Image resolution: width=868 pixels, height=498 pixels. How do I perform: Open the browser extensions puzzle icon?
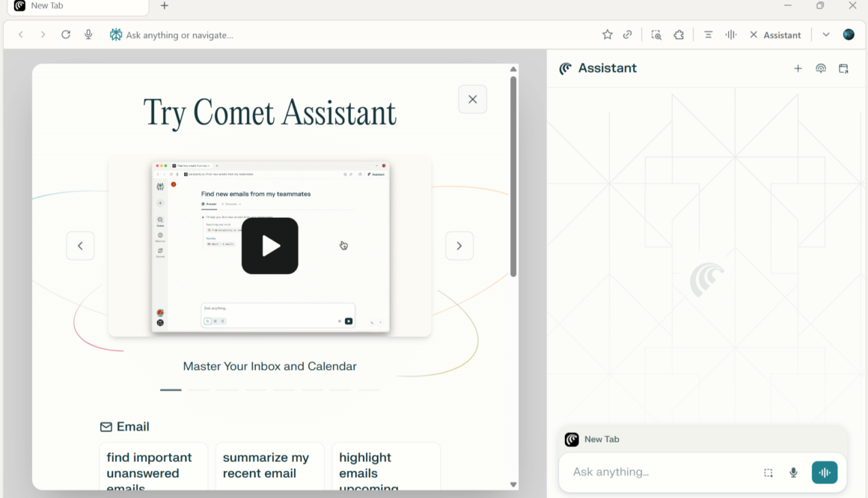(x=679, y=34)
